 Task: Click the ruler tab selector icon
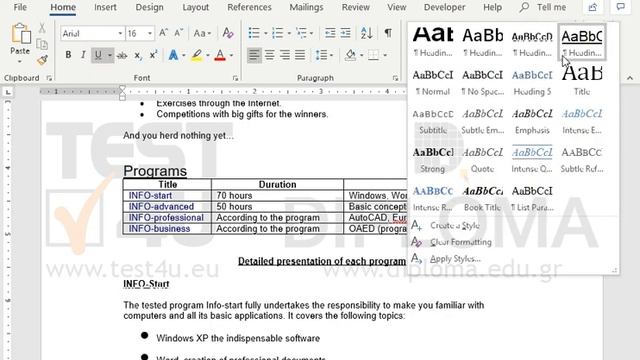coord(8,92)
